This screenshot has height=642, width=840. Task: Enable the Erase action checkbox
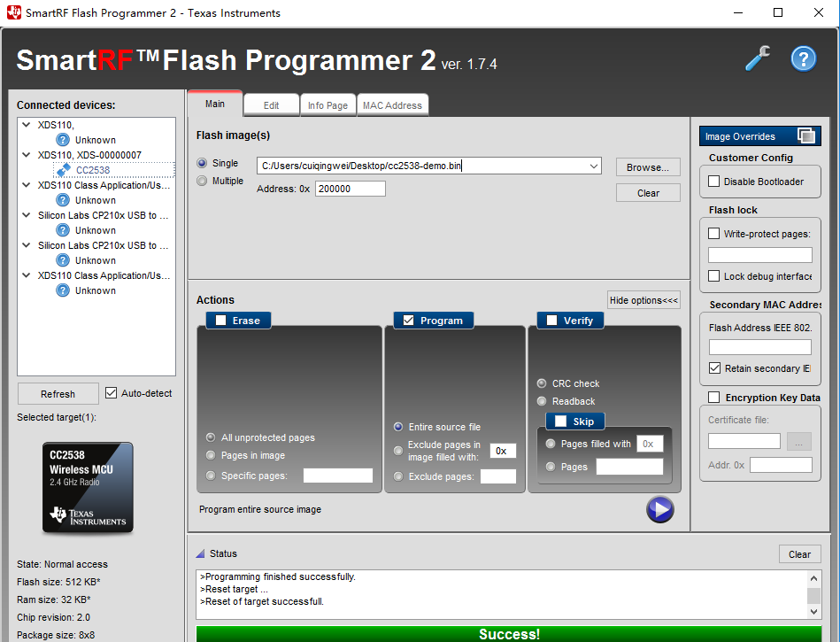221,321
